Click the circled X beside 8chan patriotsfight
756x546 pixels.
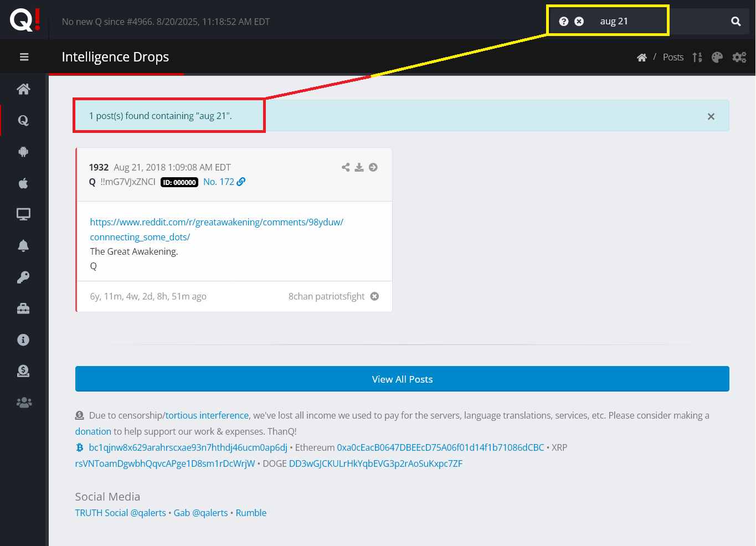click(374, 296)
